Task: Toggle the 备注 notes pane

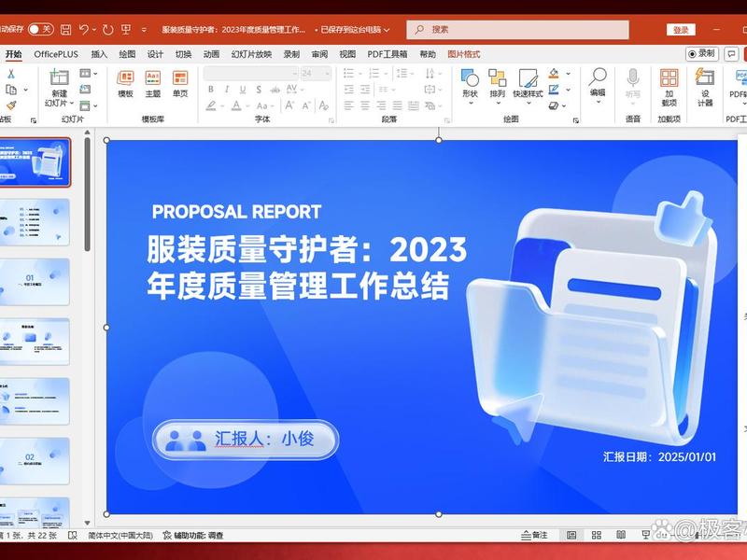Action: [534, 535]
